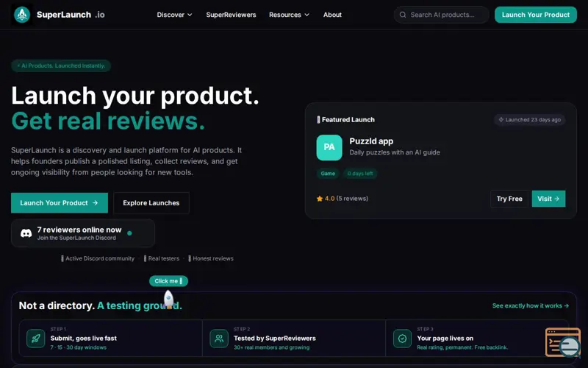Click the green online status dot
588x368 pixels.
129,233
